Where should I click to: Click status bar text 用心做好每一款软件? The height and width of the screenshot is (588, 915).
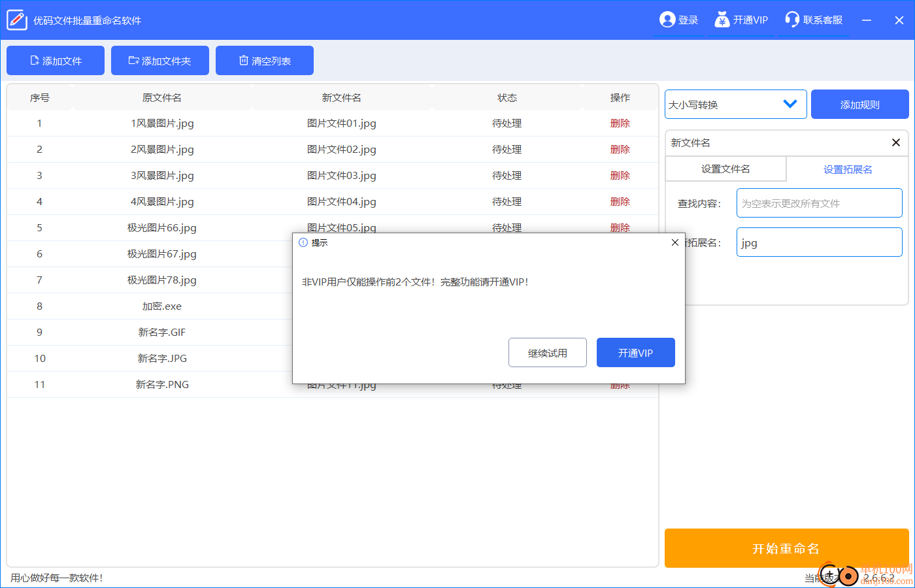click(57, 578)
